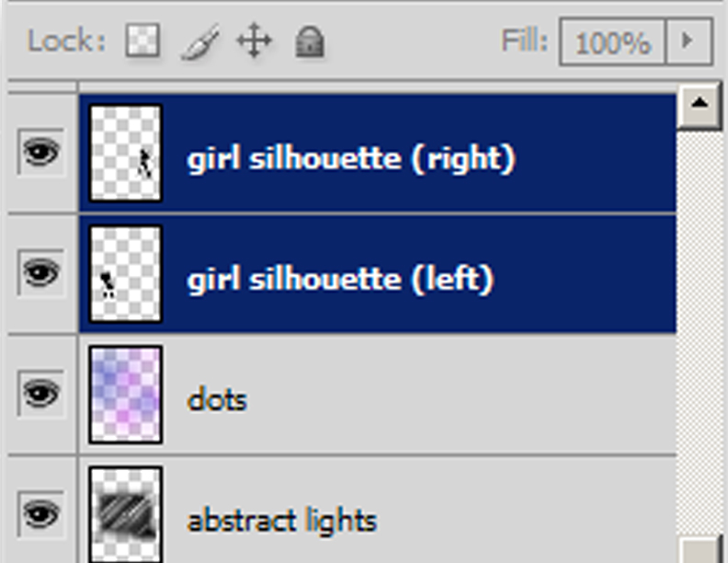Select the girl silhouette (left) layer name
The image size is (728, 563).
click(x=340, y=280)
